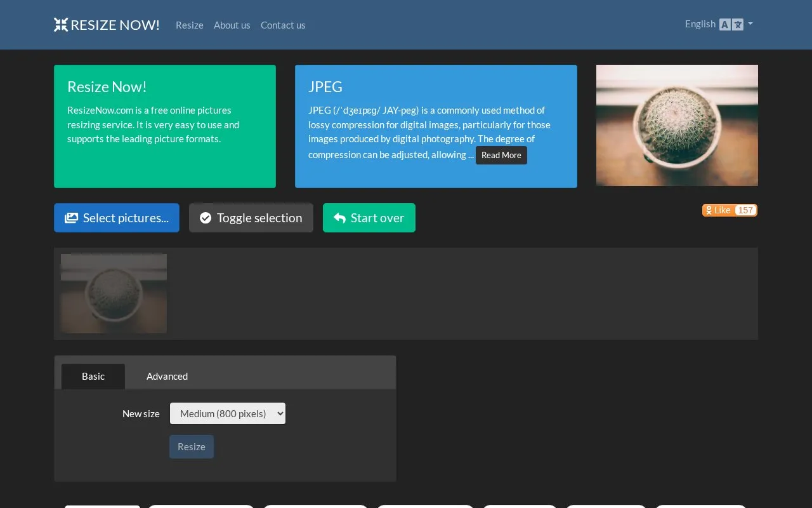Click the Resize Now logo icon
Image resolution: width=812 pixels, height=508 pixels.
point(61,25)
